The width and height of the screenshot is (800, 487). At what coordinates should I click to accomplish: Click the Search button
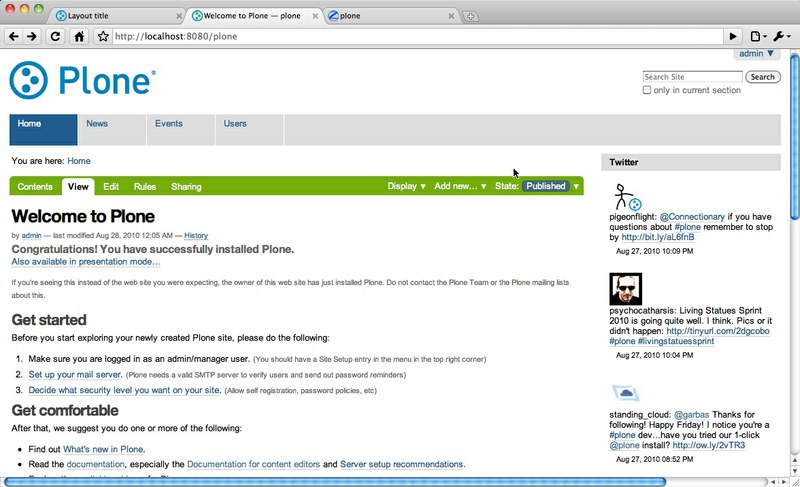pos(762,77)
